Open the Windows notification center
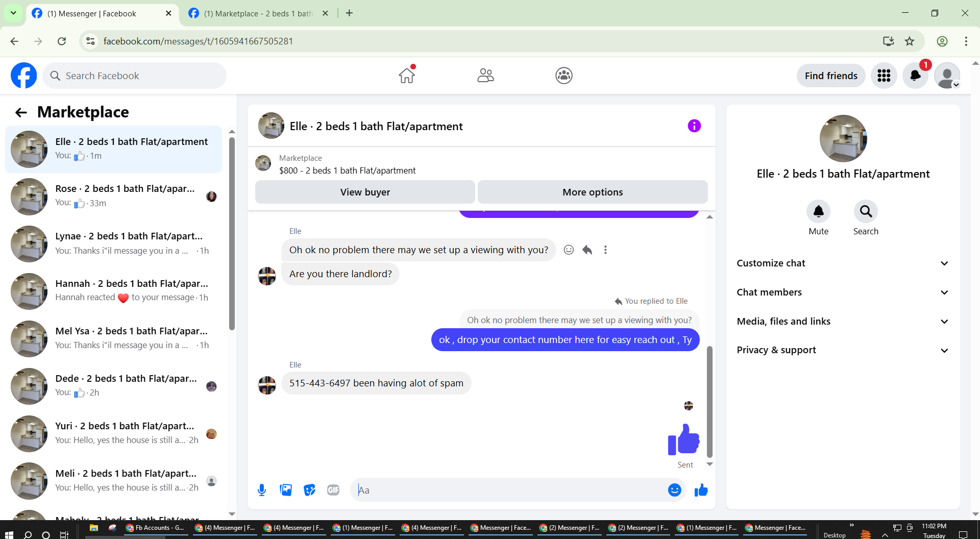980x539 pixels. pos(963,534)
